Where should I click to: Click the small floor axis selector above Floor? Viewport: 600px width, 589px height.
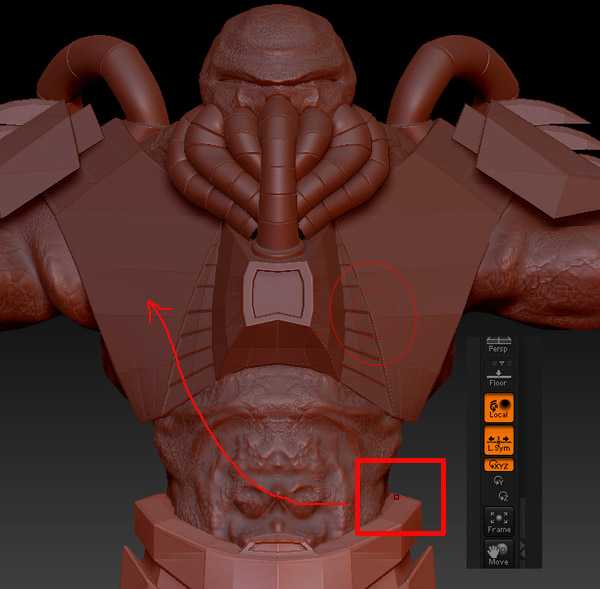pos(501,363)
